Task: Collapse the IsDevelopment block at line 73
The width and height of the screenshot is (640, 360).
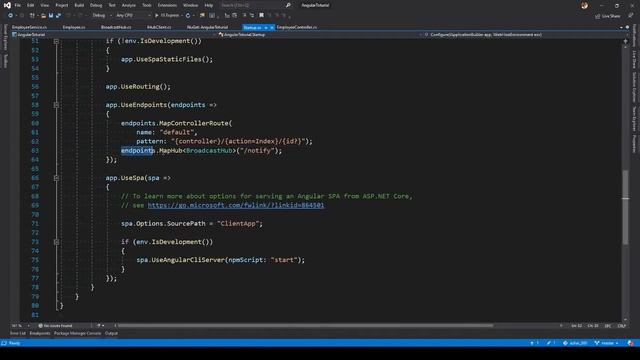Action: [56, 242]
